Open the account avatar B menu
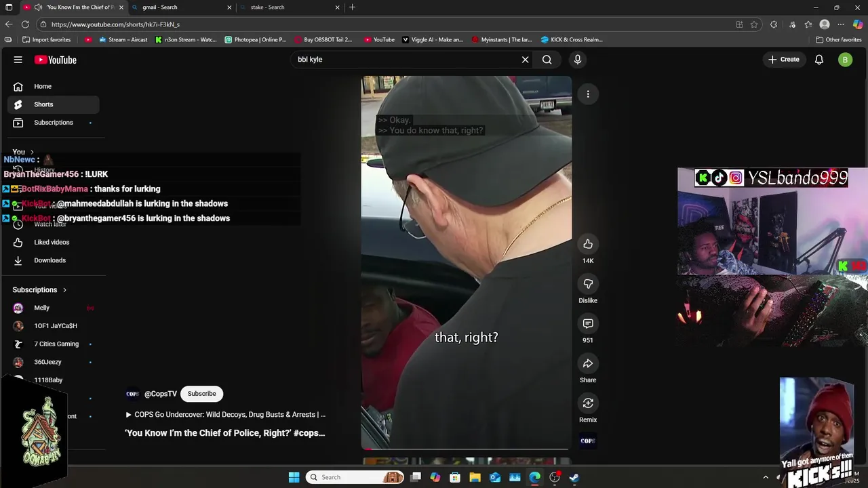 [845, 60]
